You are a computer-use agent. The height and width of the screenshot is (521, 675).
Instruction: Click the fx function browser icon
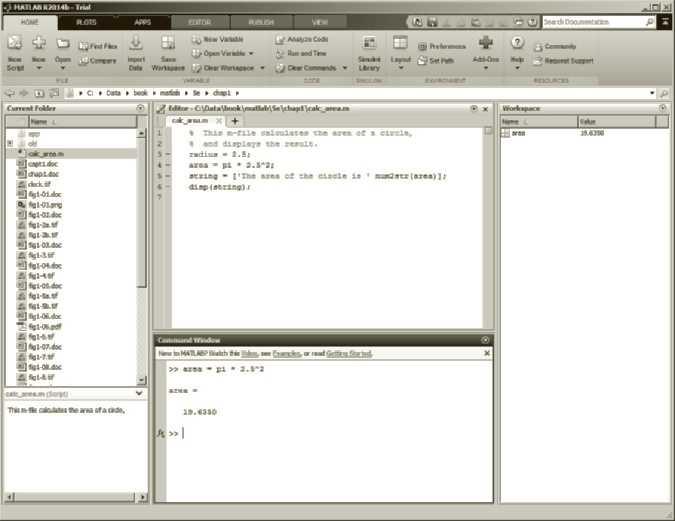click(x=161, y=433)
